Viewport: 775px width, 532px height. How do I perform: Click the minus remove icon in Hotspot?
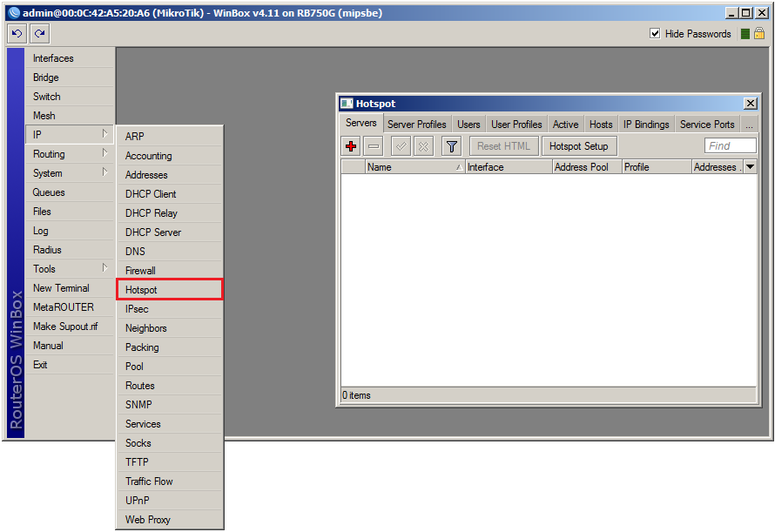[374, 146]
